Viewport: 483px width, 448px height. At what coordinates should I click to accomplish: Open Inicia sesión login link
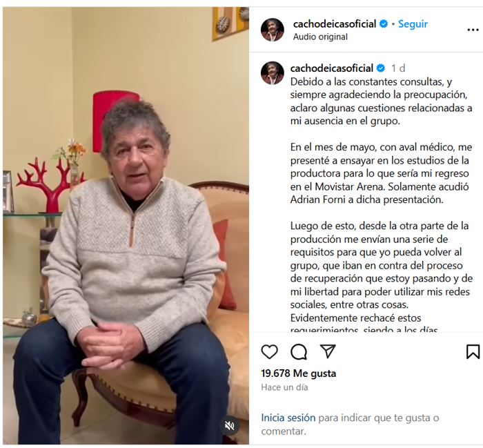pos(288,418)
